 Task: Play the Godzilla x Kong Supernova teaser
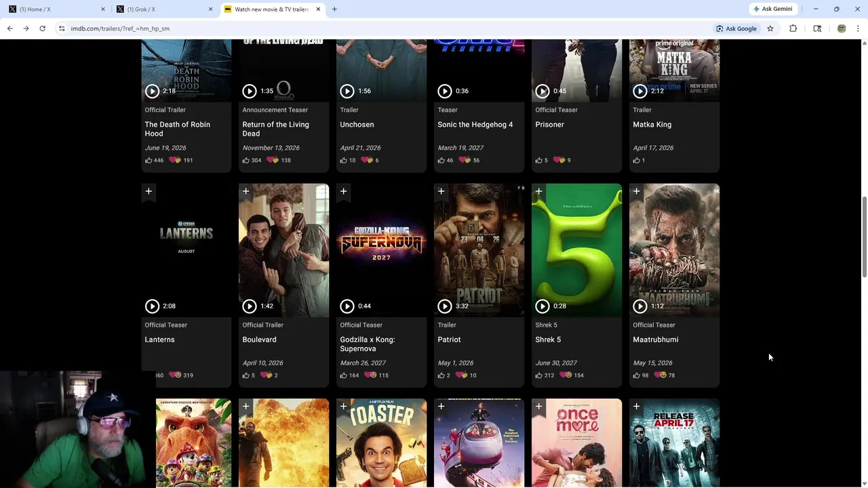[347, 306]
